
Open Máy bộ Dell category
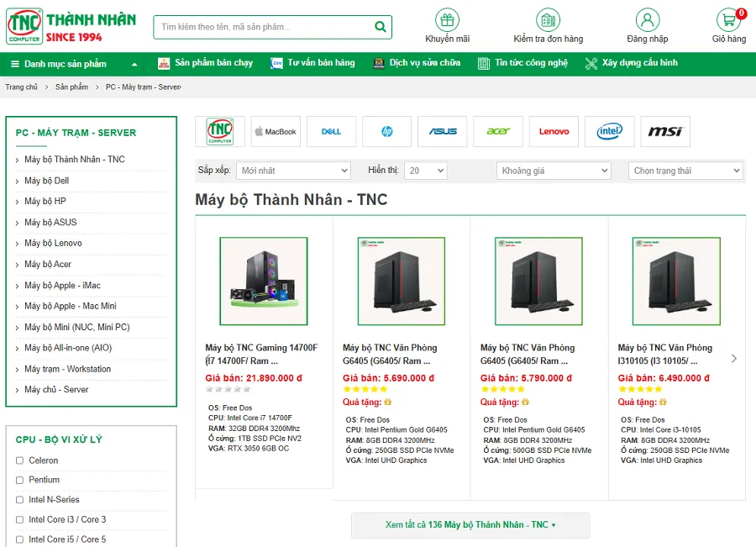47,181
